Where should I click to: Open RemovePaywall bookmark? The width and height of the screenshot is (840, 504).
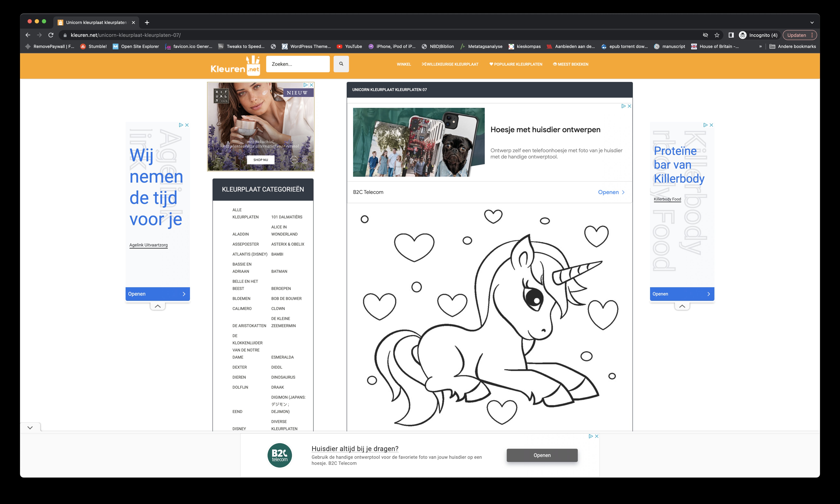tap(50, 47)
